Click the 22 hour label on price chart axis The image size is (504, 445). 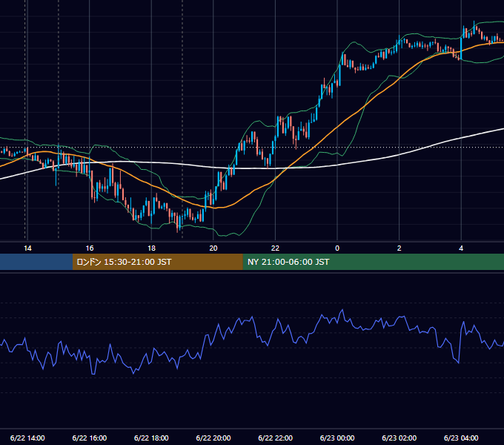[275, 248]
